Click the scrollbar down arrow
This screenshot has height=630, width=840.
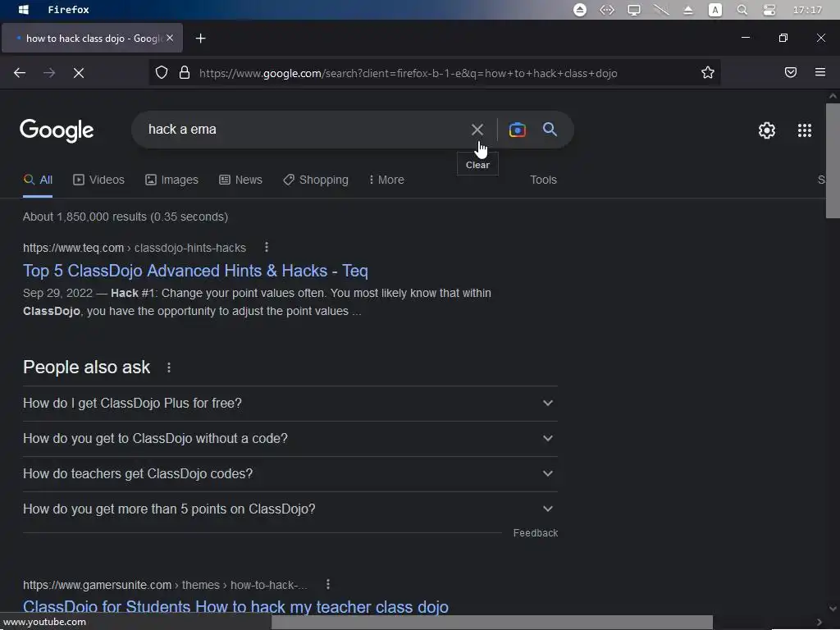[833, 609]
